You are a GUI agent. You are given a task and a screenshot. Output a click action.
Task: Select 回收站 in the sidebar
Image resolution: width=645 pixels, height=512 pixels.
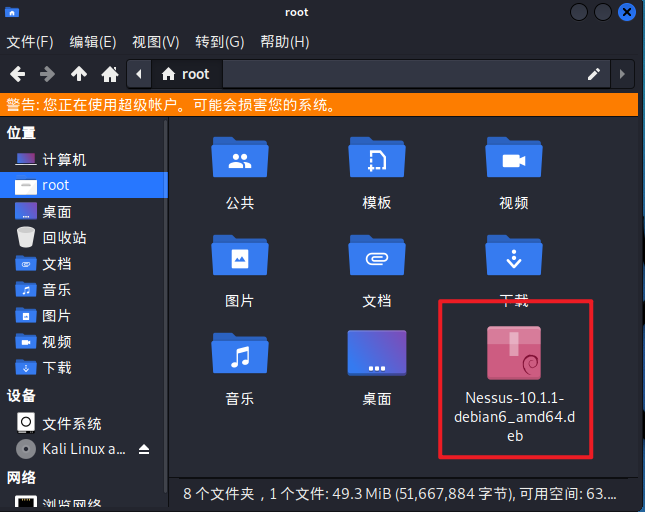pos(64,238)
